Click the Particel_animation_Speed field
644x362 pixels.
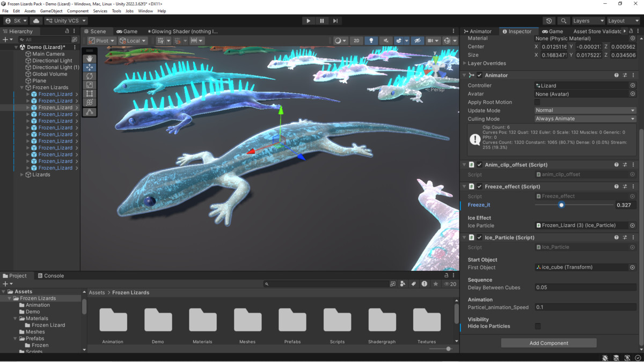click(586, 308)
